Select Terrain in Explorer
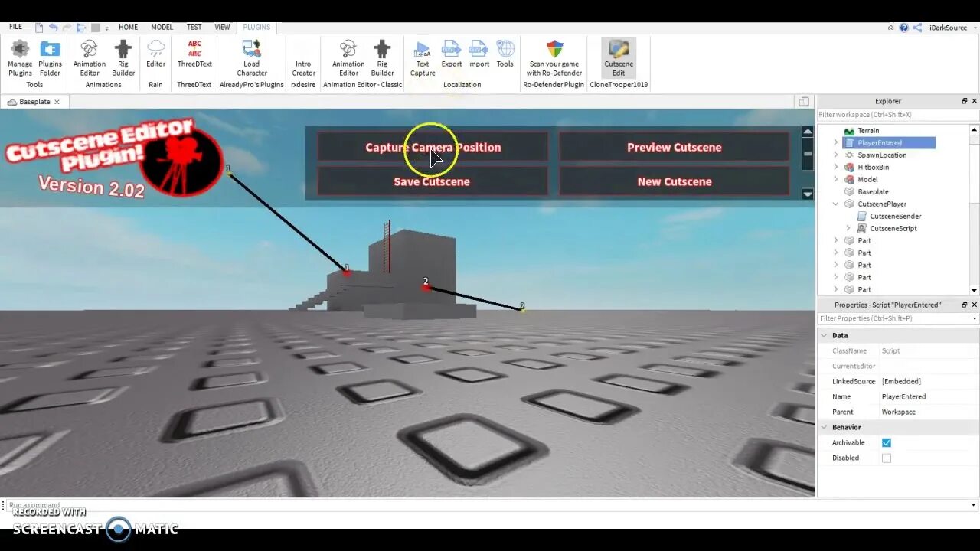The height and width of the screenshot is (551, 980). point(868,130)
